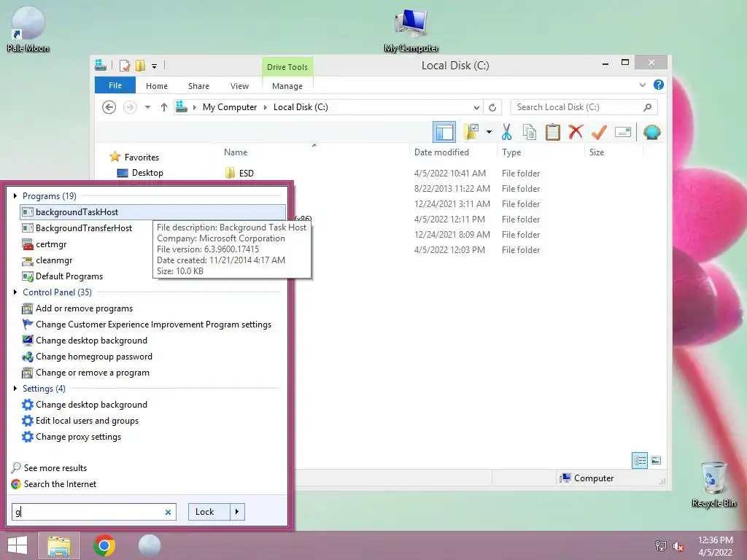Collapse the Settings (4) results group
Screen dimensions: 747x560
pos(15,388)
